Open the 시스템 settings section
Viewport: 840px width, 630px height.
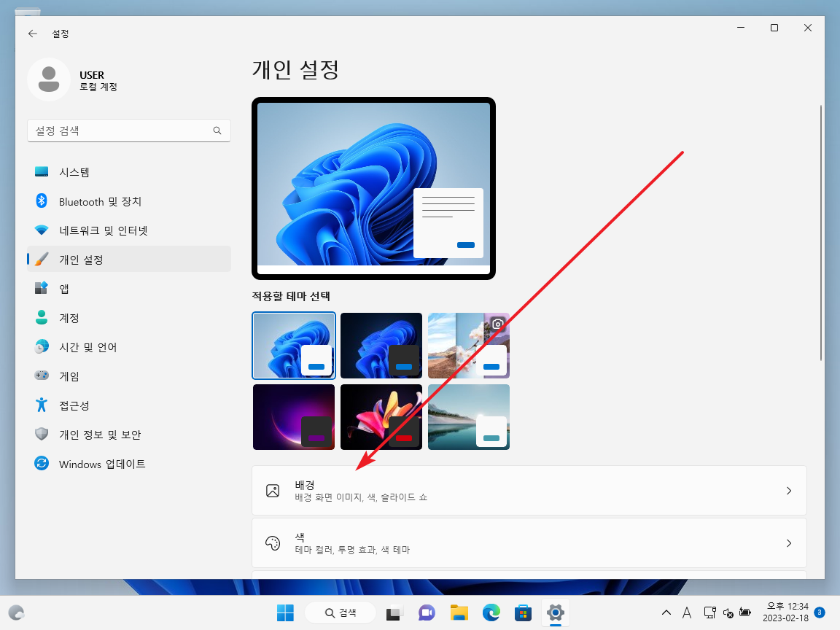point(80,172)
